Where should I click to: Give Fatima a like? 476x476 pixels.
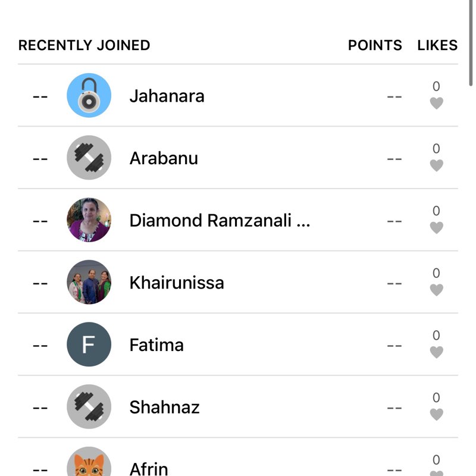click(436, 352)
